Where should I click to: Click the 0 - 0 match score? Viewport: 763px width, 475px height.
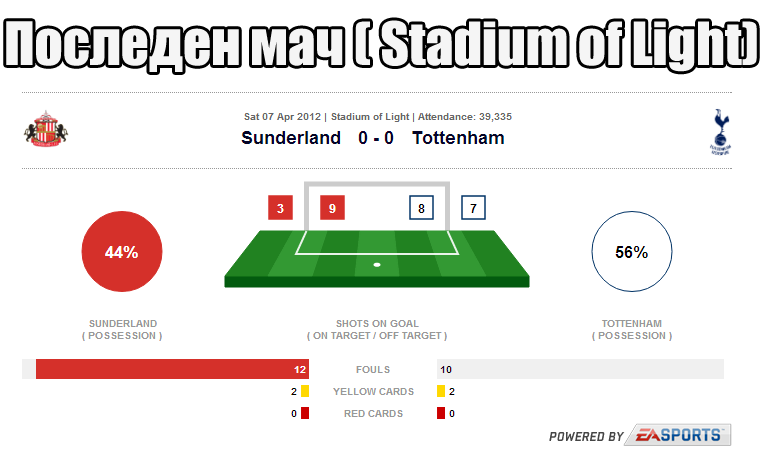pos(376,138)
